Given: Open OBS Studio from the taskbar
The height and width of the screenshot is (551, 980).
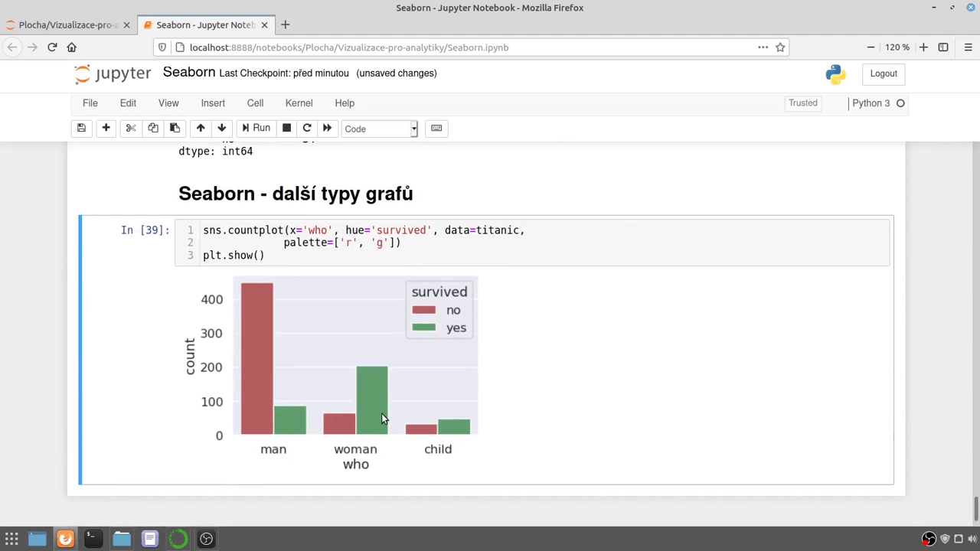Looking at the screenshot, I should pos(206,539).
